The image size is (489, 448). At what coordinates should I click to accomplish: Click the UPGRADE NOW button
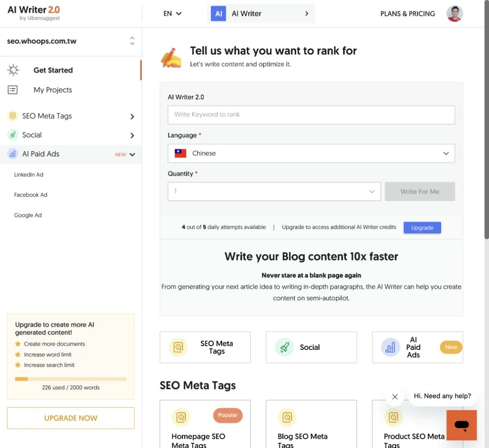coord(71,418)
